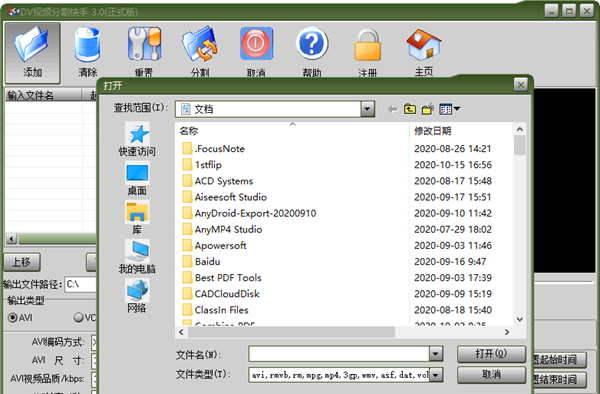600x394 pixels.
Task: Open the view menu icon in dialog
Action: [449, 109]
